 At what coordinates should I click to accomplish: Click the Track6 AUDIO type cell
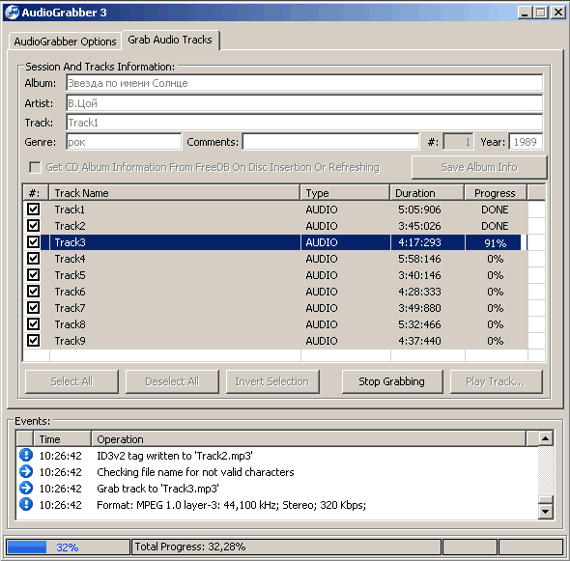coord(321,292)
